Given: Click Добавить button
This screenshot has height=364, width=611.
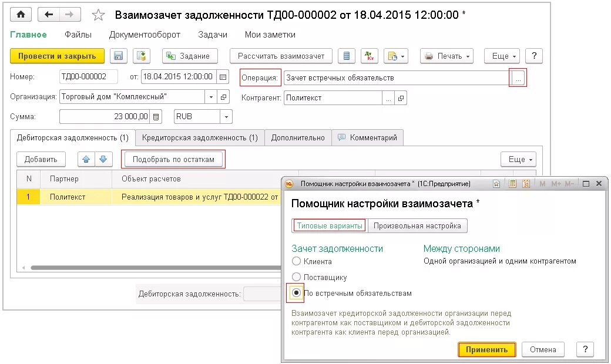Looking at the screenshot, I should [41, 159].
